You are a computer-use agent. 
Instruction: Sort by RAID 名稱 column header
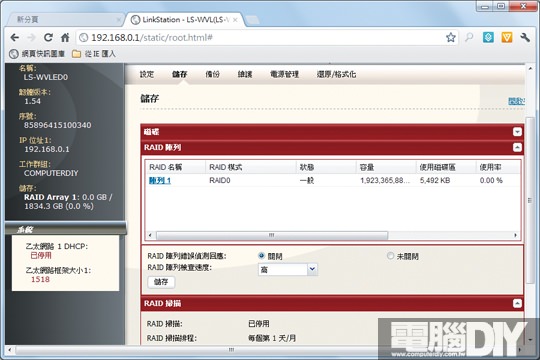coord(175,167)
